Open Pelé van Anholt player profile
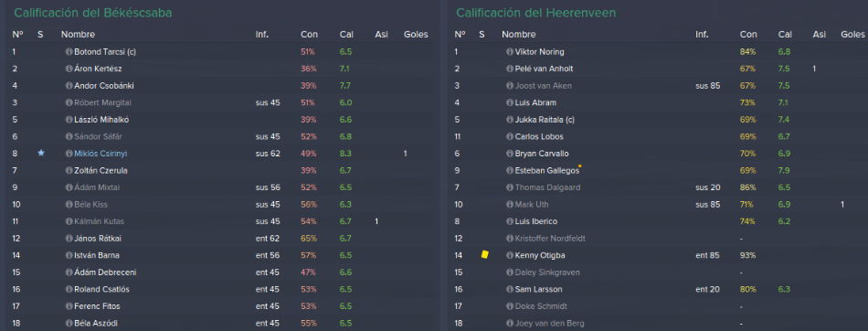Screen dimensions: 868x331 point(545,69)
